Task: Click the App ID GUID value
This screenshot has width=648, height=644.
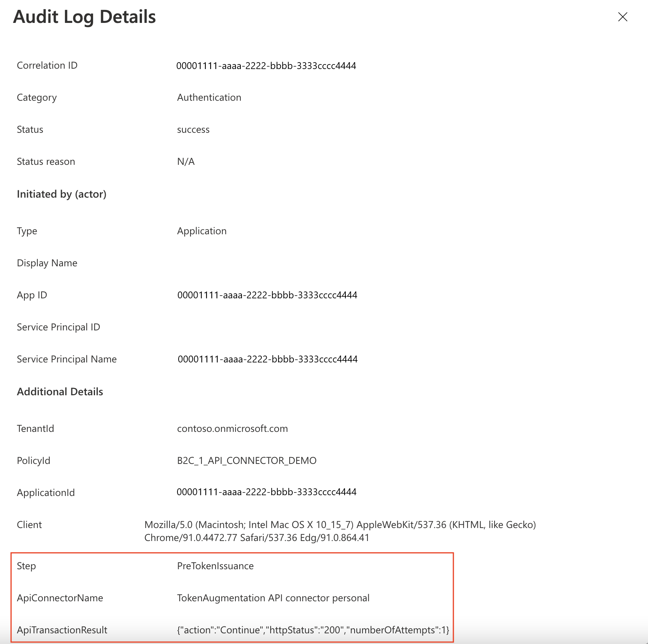Action: tap(266, 295)
